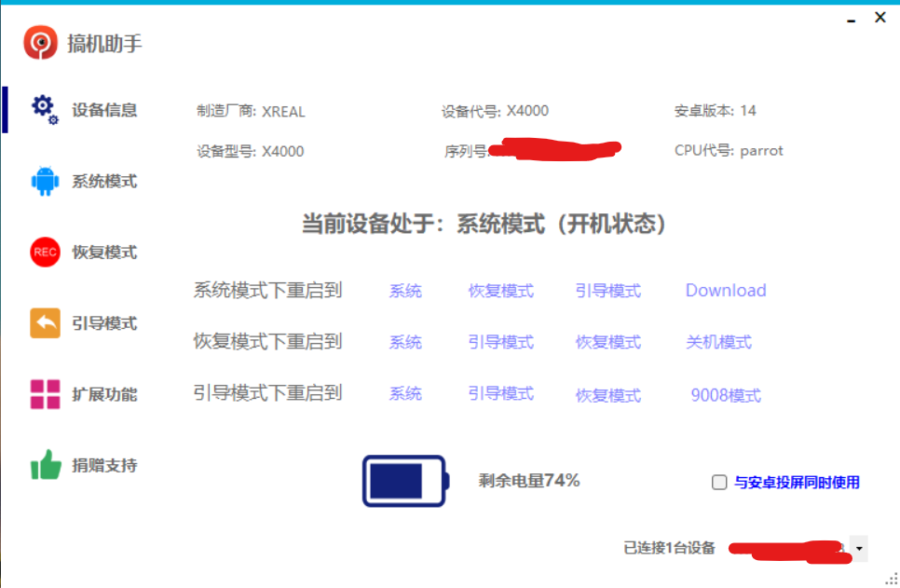Click the orange arrow icon for 引导模式

pyautogui.click(x=45, y=323)
